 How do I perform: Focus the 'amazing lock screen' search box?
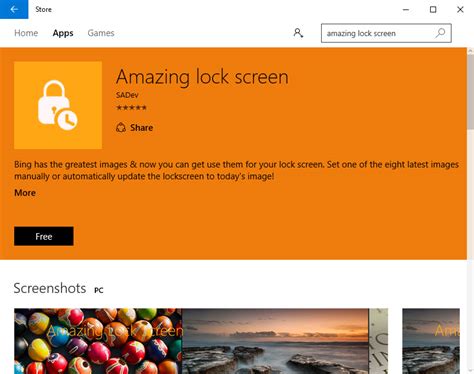click(x=386, y=33)
